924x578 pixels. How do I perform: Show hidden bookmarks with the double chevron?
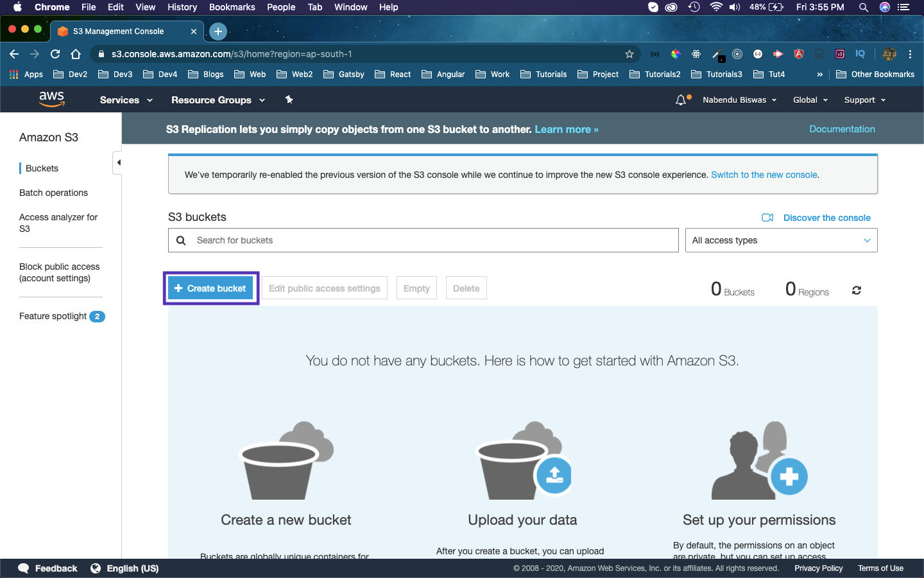819,74
